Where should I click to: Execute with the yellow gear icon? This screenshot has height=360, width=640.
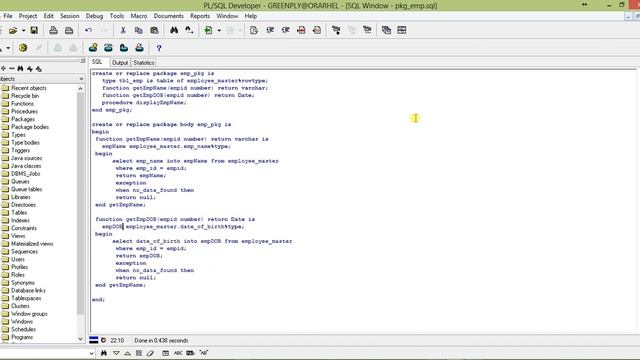23,48
